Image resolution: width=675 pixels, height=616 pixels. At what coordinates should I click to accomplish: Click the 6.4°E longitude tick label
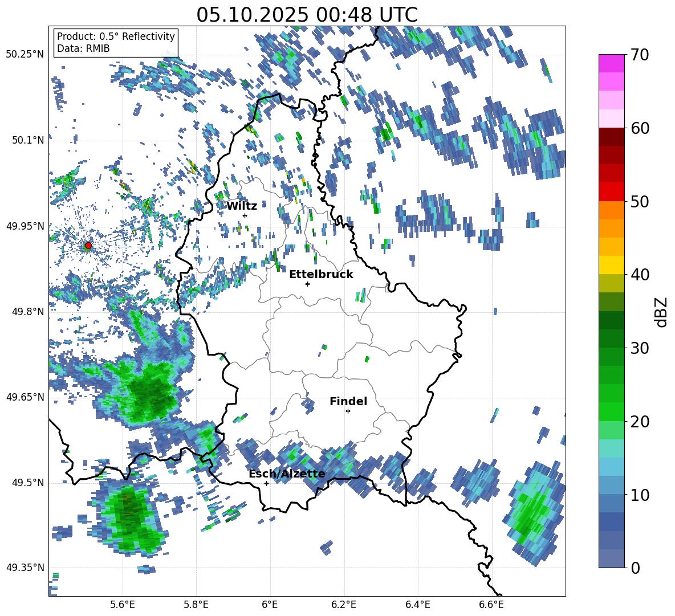pos(417,605)
